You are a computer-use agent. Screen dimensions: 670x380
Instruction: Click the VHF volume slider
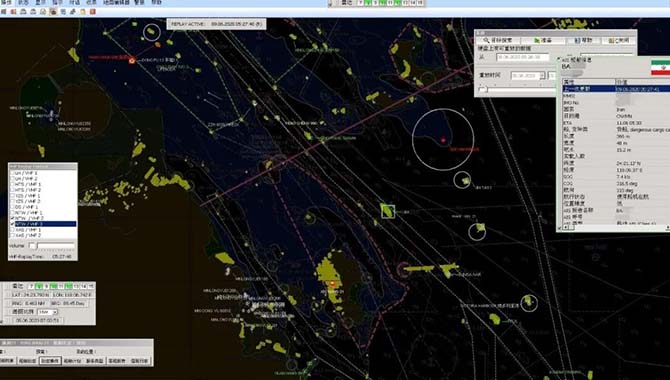click(56, 246)
